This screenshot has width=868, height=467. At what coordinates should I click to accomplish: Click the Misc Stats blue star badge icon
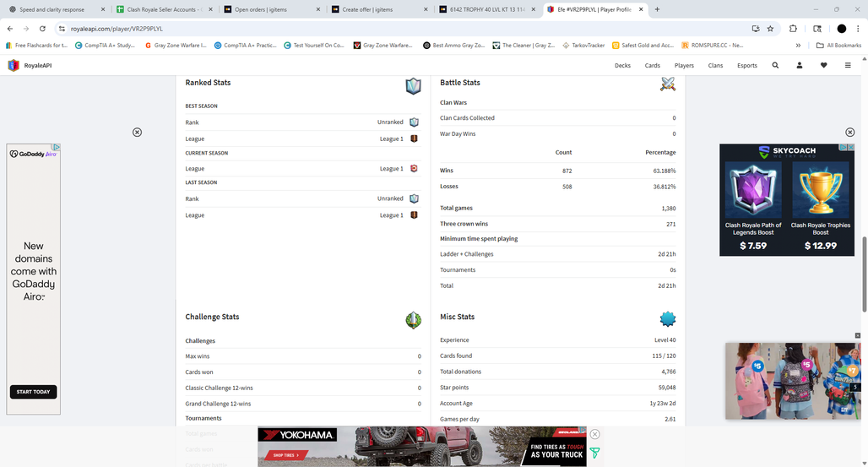point(668,318)
